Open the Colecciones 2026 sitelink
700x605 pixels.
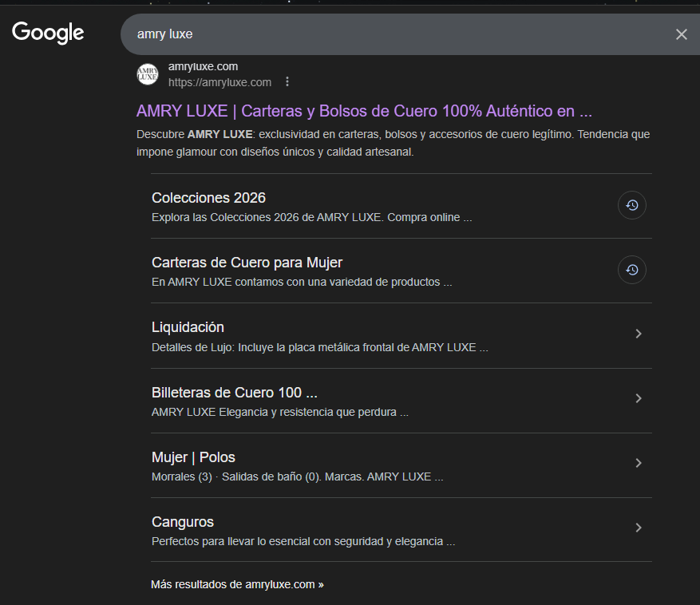pos(208,197)
